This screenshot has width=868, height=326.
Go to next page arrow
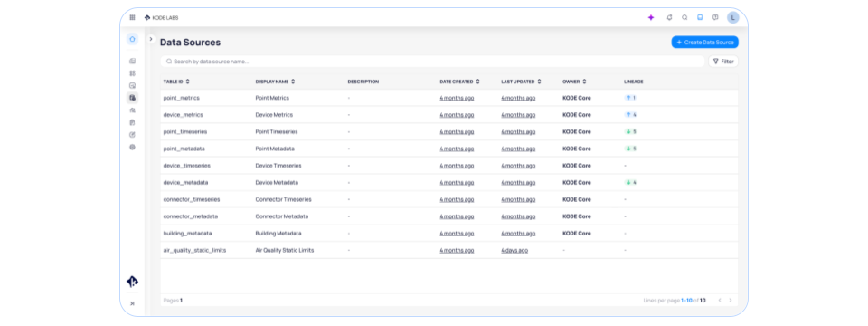731,301
